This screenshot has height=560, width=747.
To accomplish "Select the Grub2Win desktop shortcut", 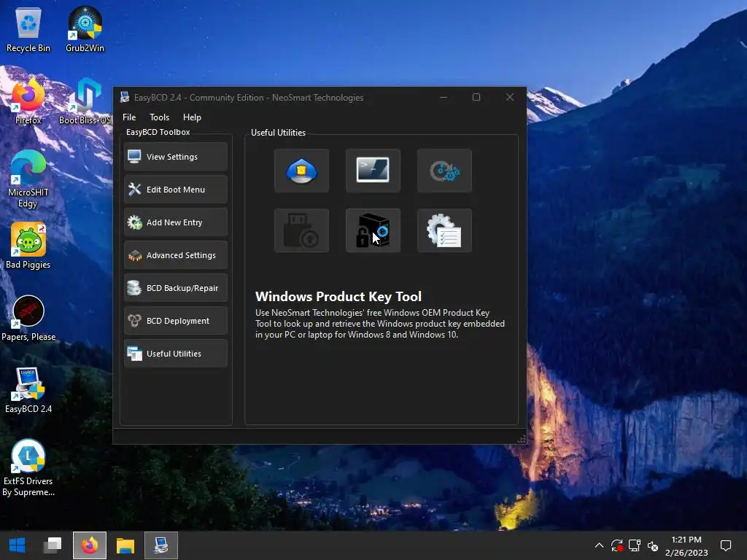I will tap(85, 29).
